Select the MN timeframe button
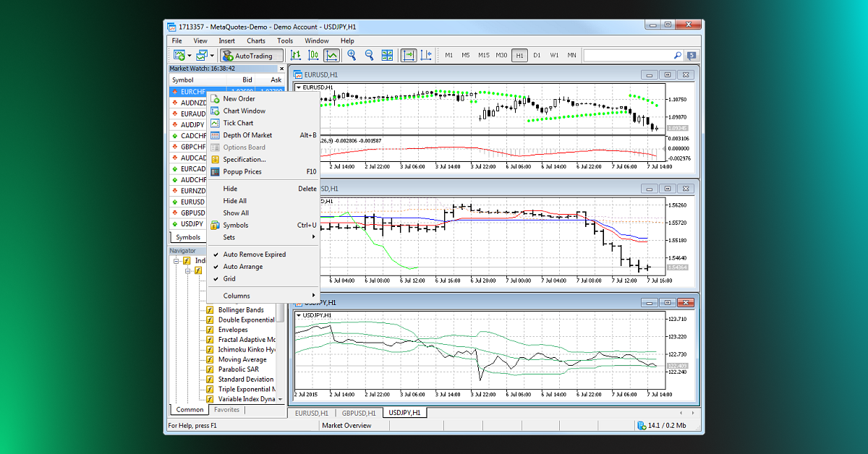Screen dimensions: 868x454 point(572,56)
